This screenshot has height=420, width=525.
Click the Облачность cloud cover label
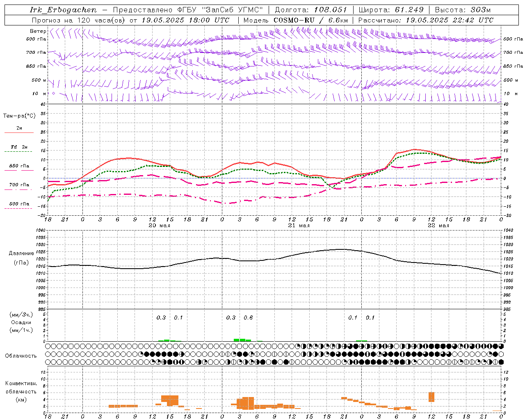(21, 356)
